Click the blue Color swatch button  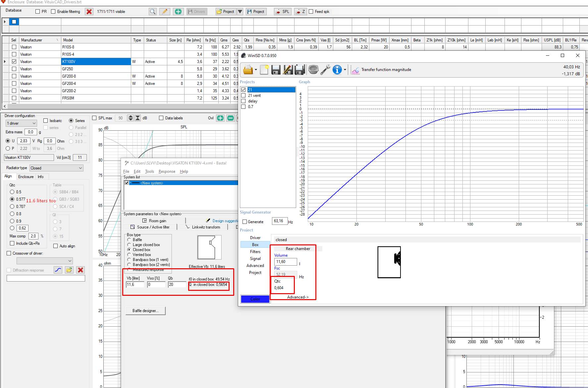(255, 299)
